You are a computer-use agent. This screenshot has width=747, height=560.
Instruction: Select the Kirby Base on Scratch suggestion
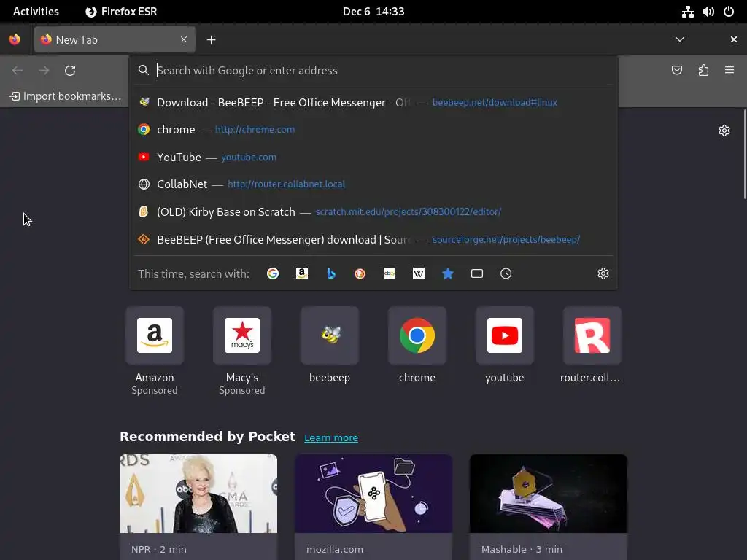pyautogui.click(x=373, y=212)
